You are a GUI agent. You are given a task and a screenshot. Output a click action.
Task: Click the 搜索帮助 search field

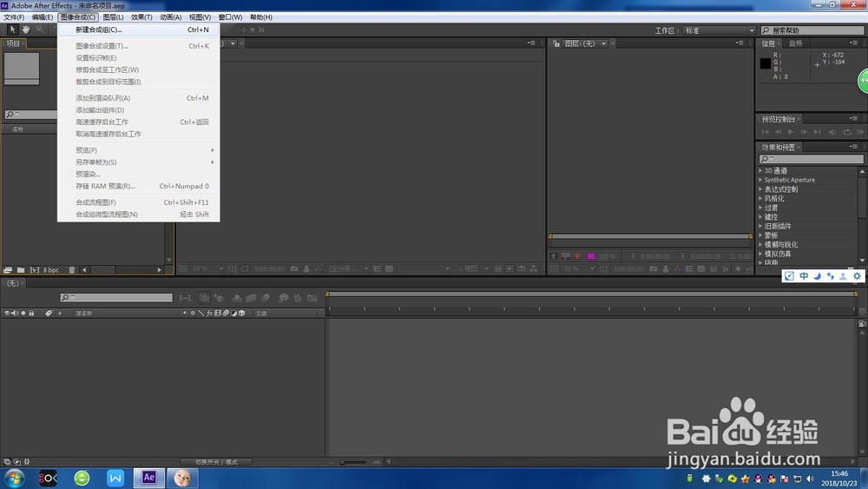click(812, 30)
